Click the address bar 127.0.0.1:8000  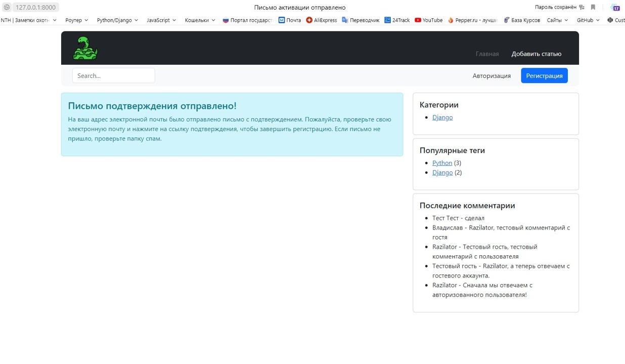[35, 7]
